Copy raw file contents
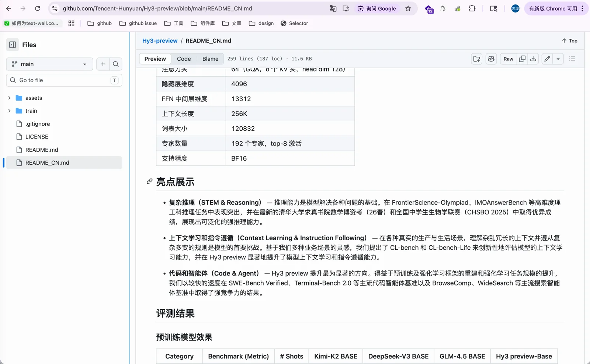590x364 pixels. pos(522,59)
